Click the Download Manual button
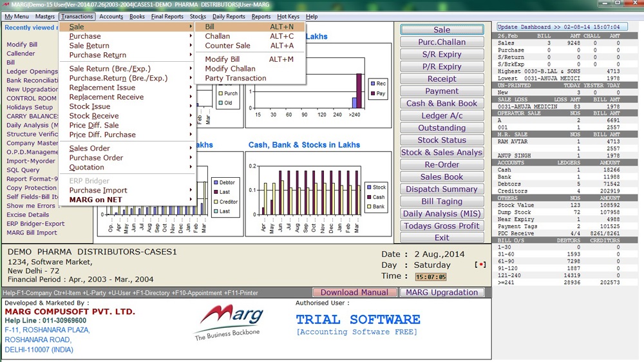 pos(354,292)
